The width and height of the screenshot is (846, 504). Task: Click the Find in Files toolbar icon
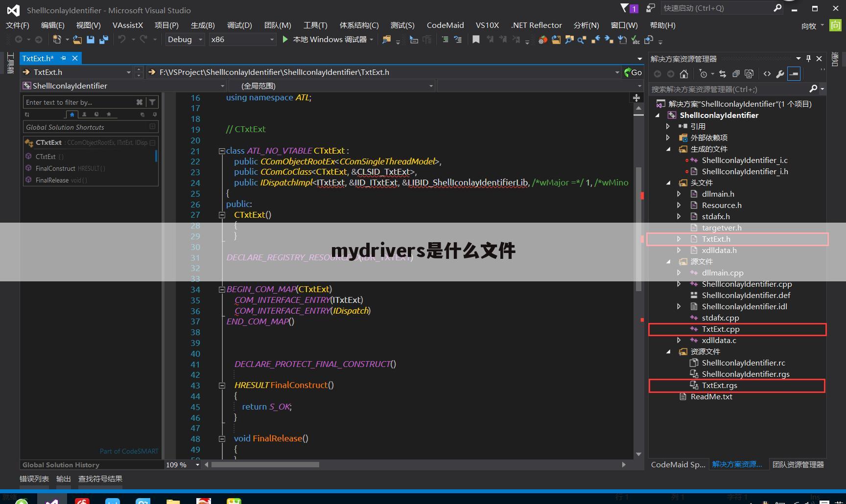tap(387, 40)
